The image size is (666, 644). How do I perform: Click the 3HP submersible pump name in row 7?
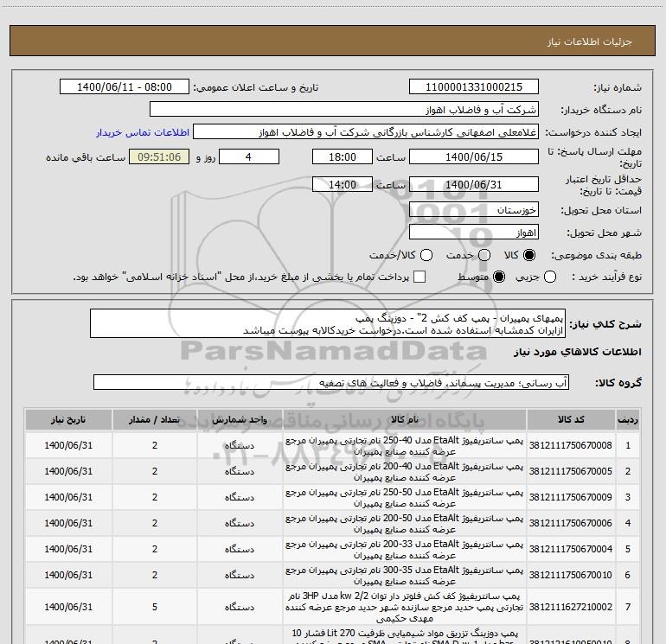tap(405, 607)
